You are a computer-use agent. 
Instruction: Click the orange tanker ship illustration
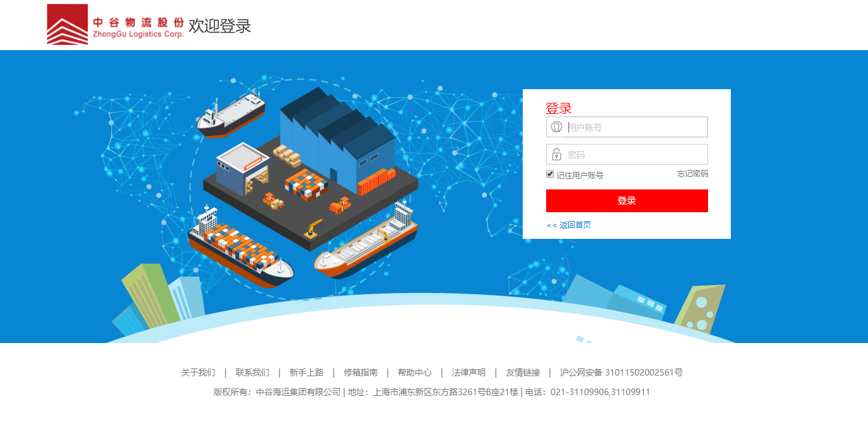coord(366,242)
